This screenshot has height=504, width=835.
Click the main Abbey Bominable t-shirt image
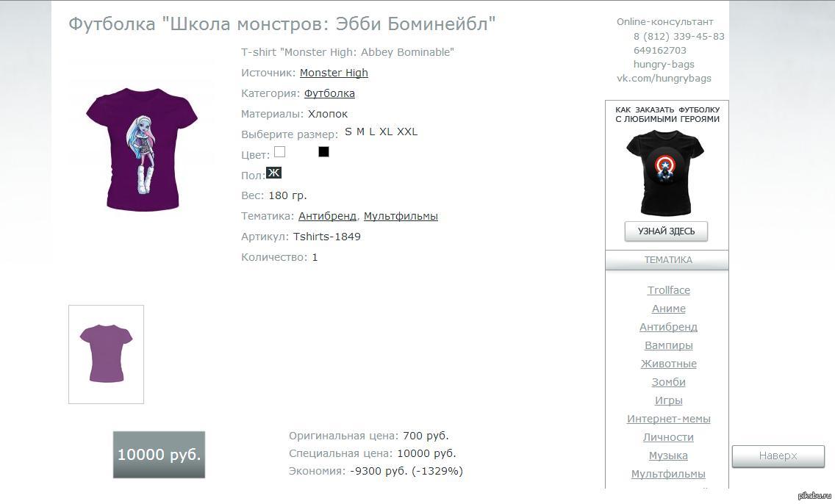(x=142, y=150)
